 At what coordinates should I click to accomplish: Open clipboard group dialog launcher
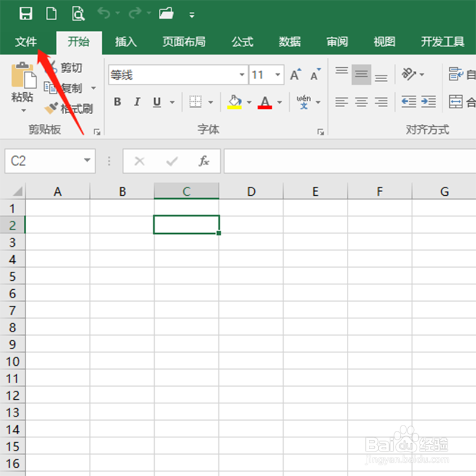(x=97, y=131)
